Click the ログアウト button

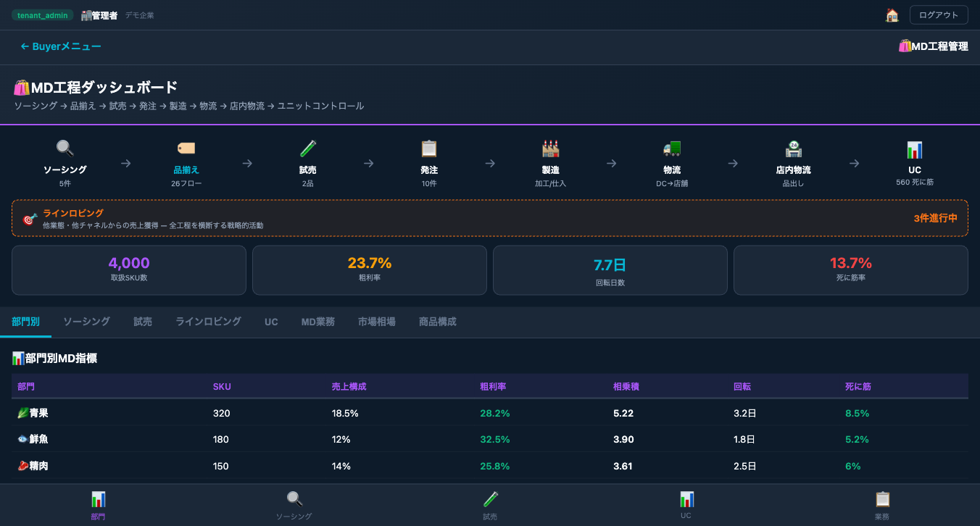939,14
